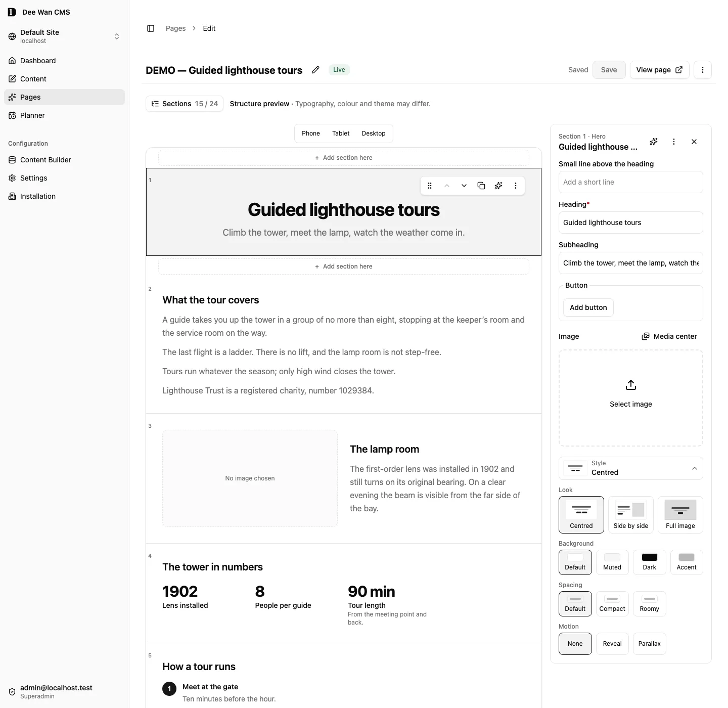The image size is (728, 708).
Task: Click the Save button
Action: pos(609,70)
